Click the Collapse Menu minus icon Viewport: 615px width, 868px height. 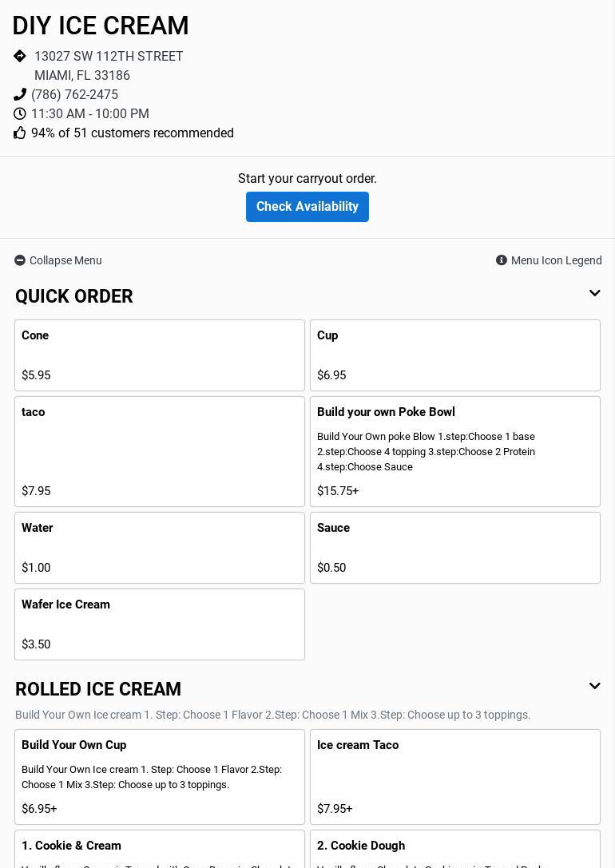click(x=20, y=260)
